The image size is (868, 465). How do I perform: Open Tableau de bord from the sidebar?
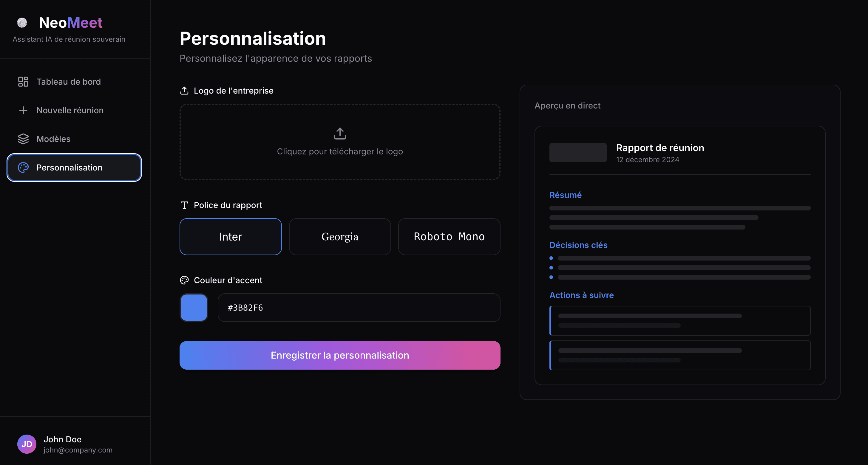pyautogui.click(x=68, y=81)
